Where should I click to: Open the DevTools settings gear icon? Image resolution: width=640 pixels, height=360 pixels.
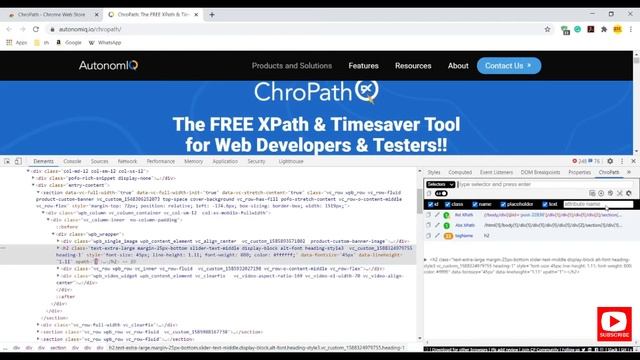(x=610, y=161)
